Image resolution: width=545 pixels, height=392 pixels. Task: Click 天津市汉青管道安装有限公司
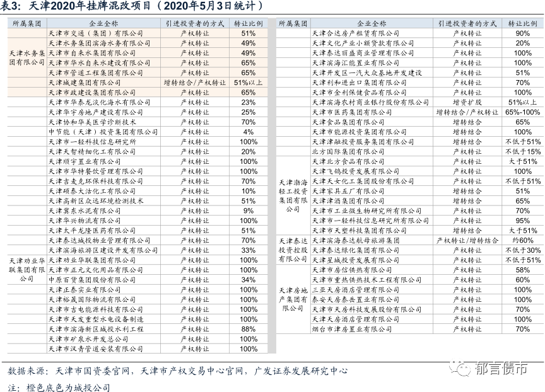pyautogui.click(x=96, y=349)
